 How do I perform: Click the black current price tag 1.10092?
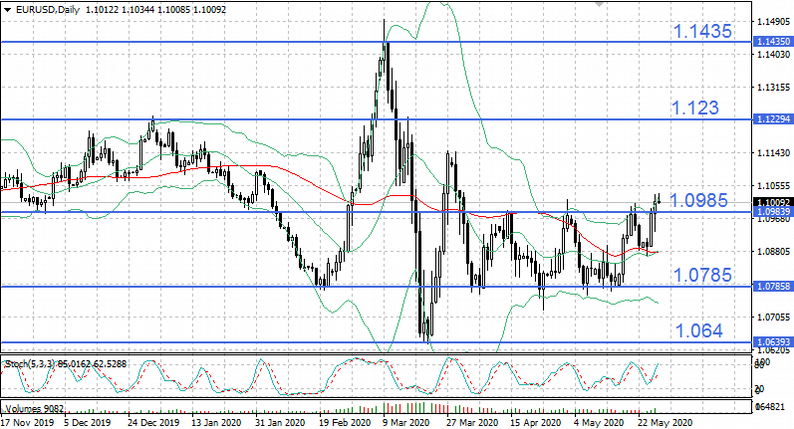coord(772,203)
